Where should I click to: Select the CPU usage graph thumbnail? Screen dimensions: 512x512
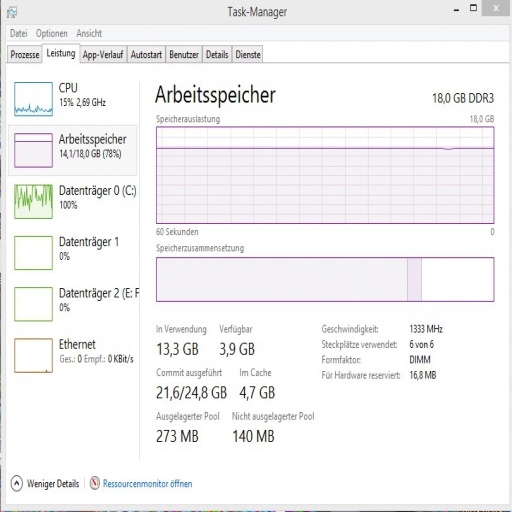coord(33,99)
